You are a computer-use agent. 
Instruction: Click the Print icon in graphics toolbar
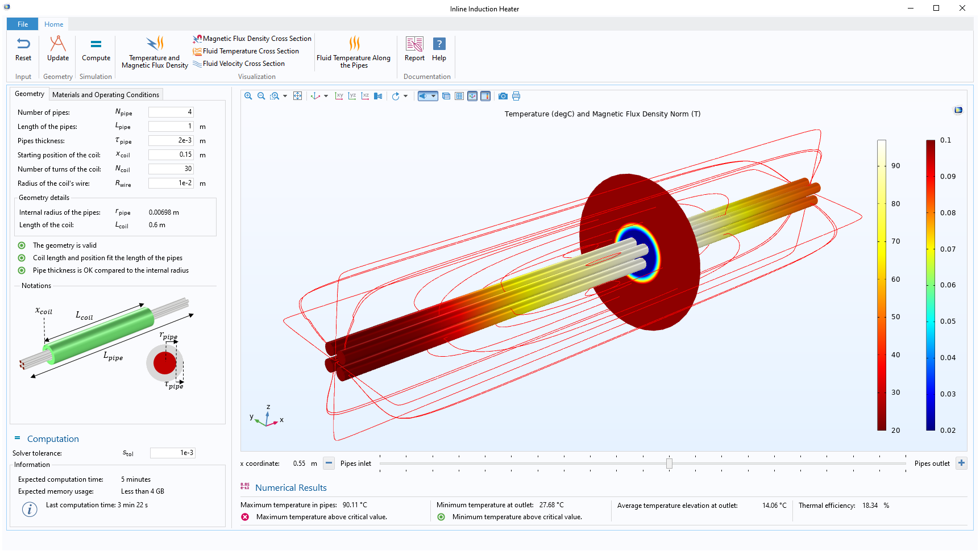pyautogui.click(x=516, y=96)
